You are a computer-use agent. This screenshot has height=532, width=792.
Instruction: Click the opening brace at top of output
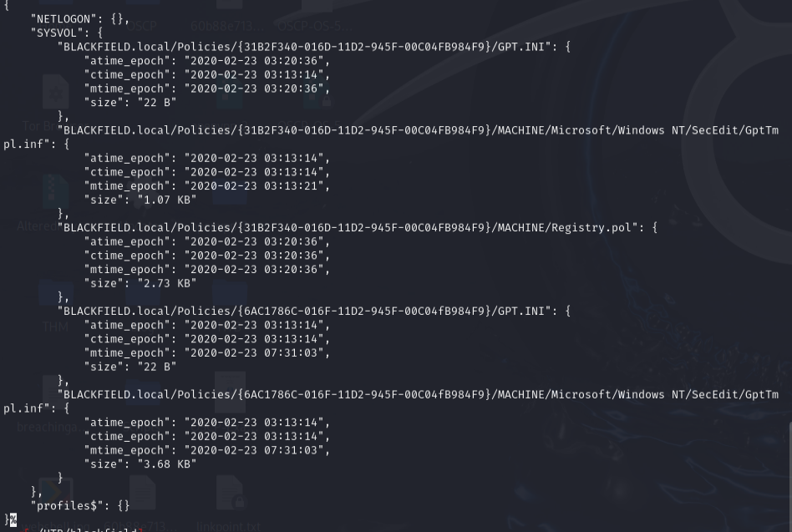pos(6,6)
